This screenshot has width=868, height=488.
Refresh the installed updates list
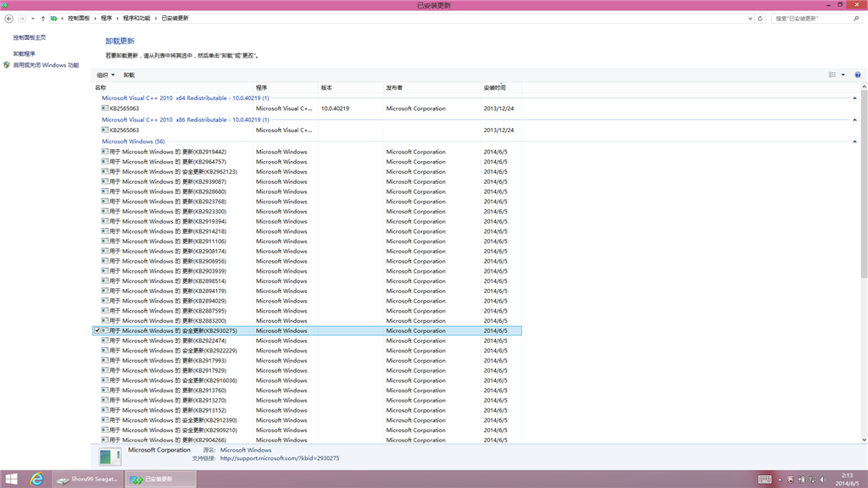[x=760, y=19]
